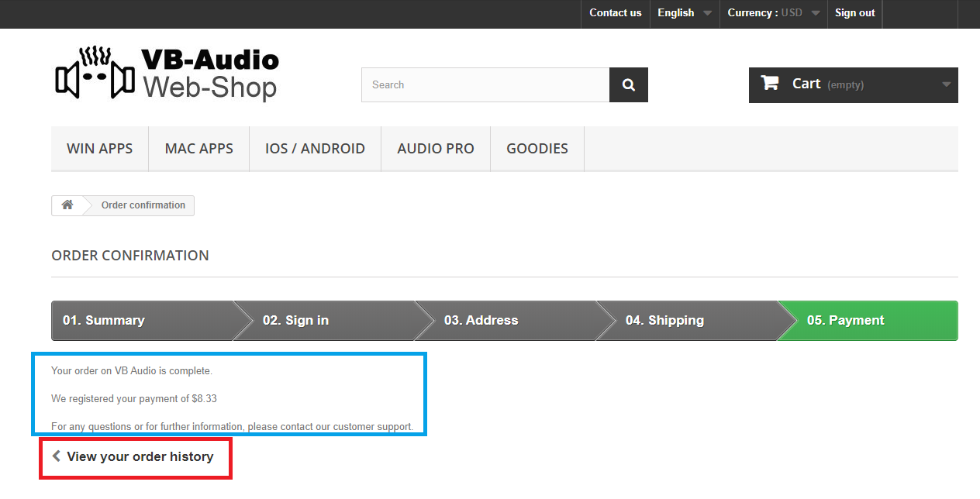Viewport: 980px width, 499px height.
Task: Open the WIN APPS menu
Action: point(100,149)
